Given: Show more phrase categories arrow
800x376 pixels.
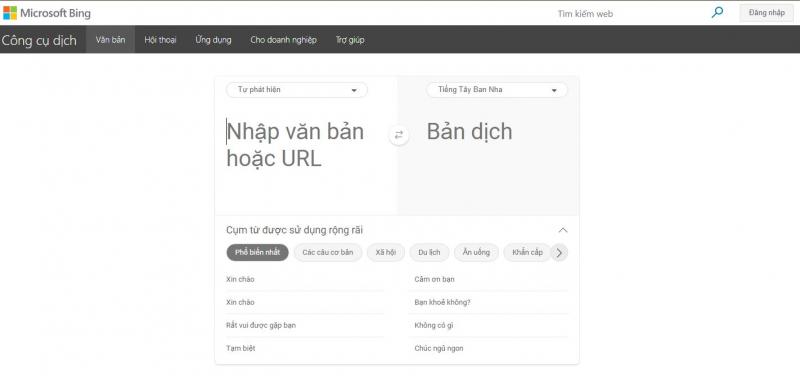Looking at the screenshot, I should coord(559,253).
